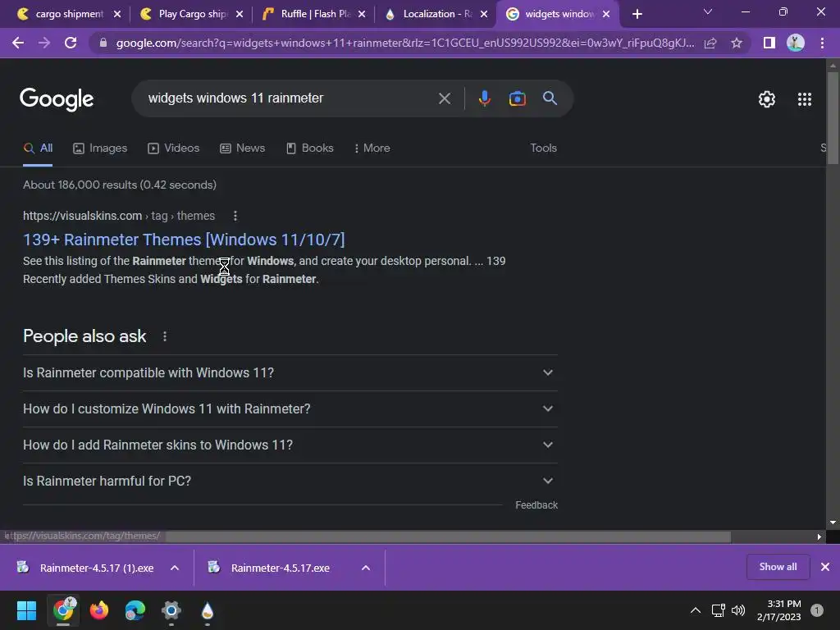This screenshot has width=840, height=630.
Task: Expand 'Is Rainmeter compatible with Windows 11?'
Action: pyautogui.click(x=290, y=373)
